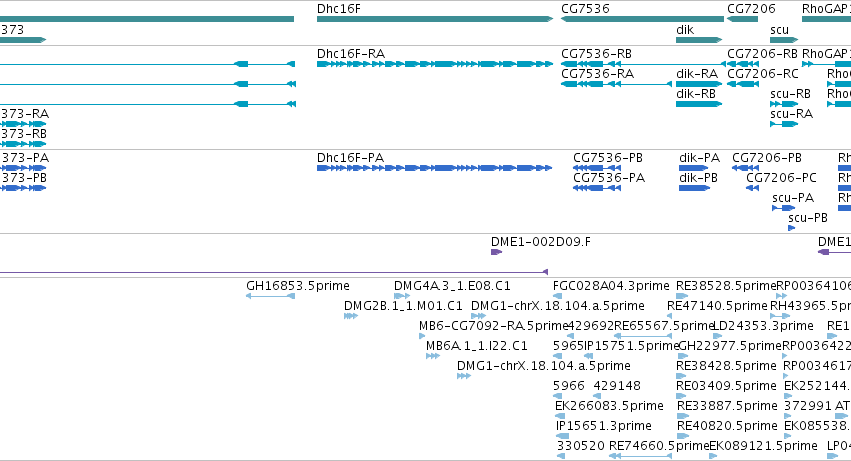The width and height of the screenshot is (851, 461).
Task: Open the RE33887.5prime EST label
Action: (727, 406)
